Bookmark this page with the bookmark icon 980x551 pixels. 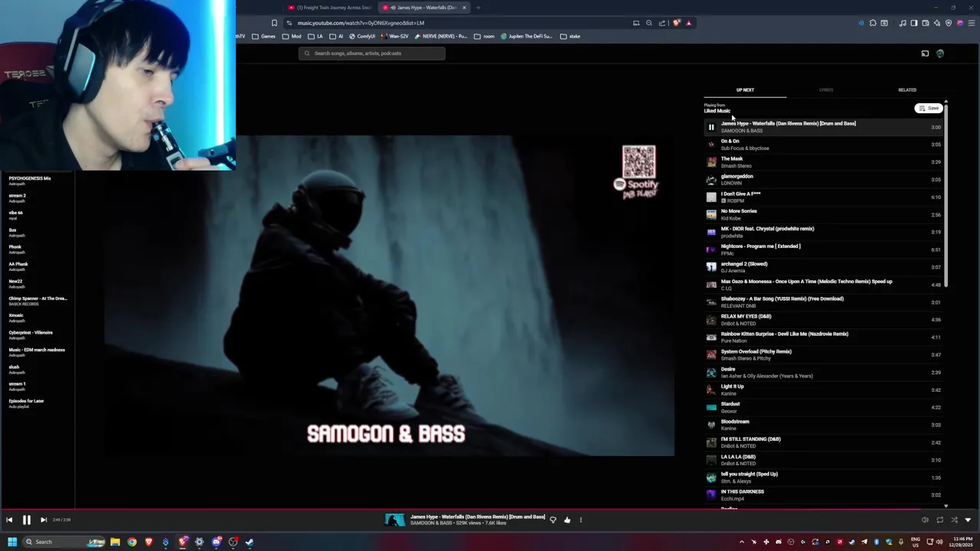coord(274,23)
